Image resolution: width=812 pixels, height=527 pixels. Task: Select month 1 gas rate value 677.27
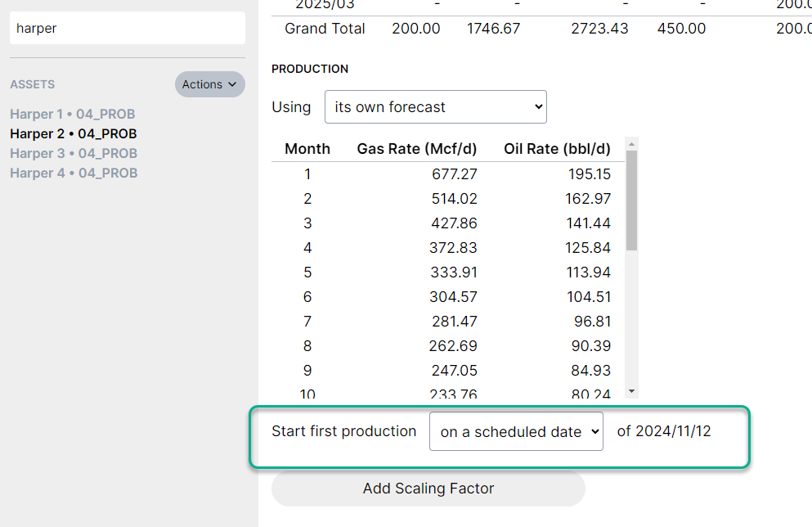coord(454,173)
